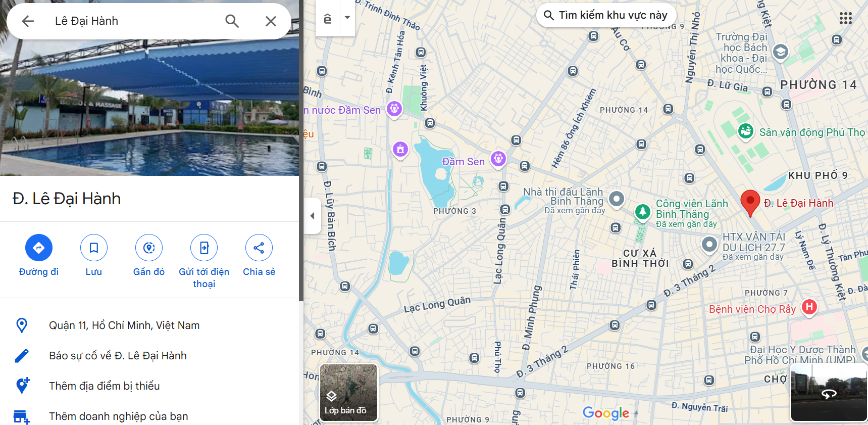The width and height of the screenshot is (868, 425).
Task: Click the bus stop icon near Đ. Lữ Gia
Action: tap(768, 92)
